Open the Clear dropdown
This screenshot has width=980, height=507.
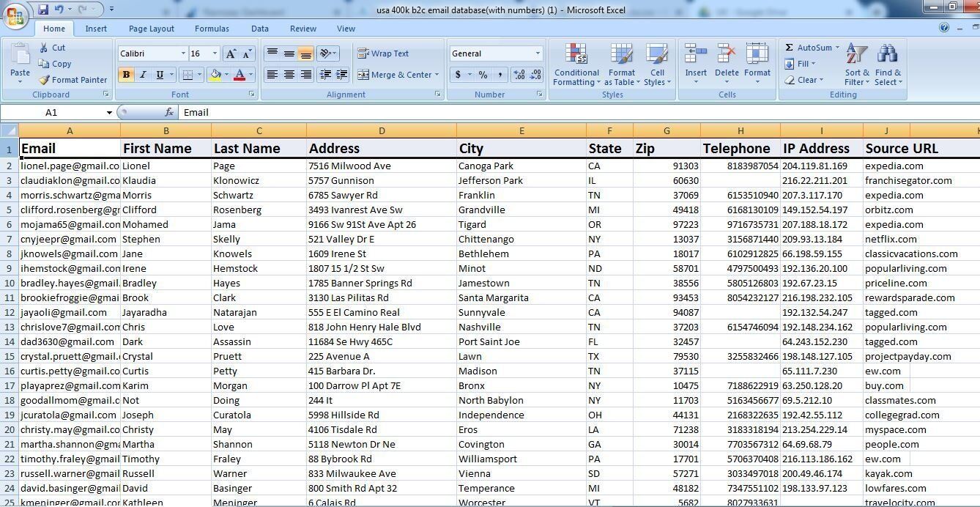click(x=803, y=80)
